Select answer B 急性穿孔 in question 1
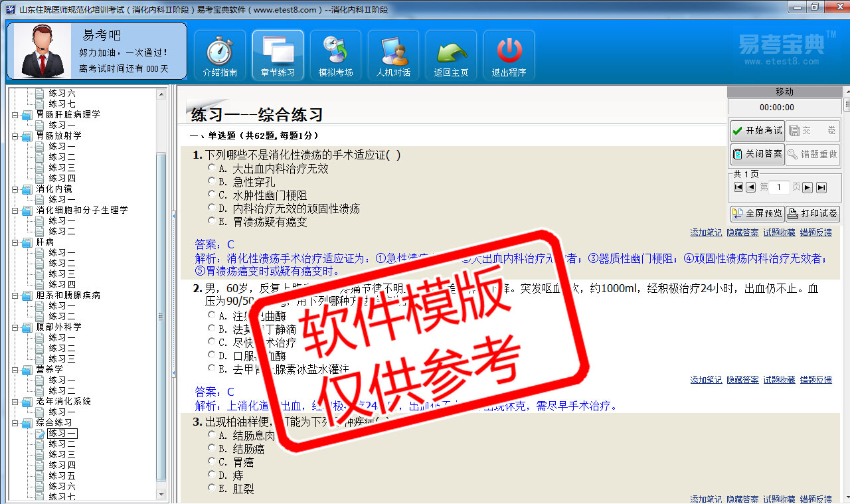 click(x=212, y=181)
